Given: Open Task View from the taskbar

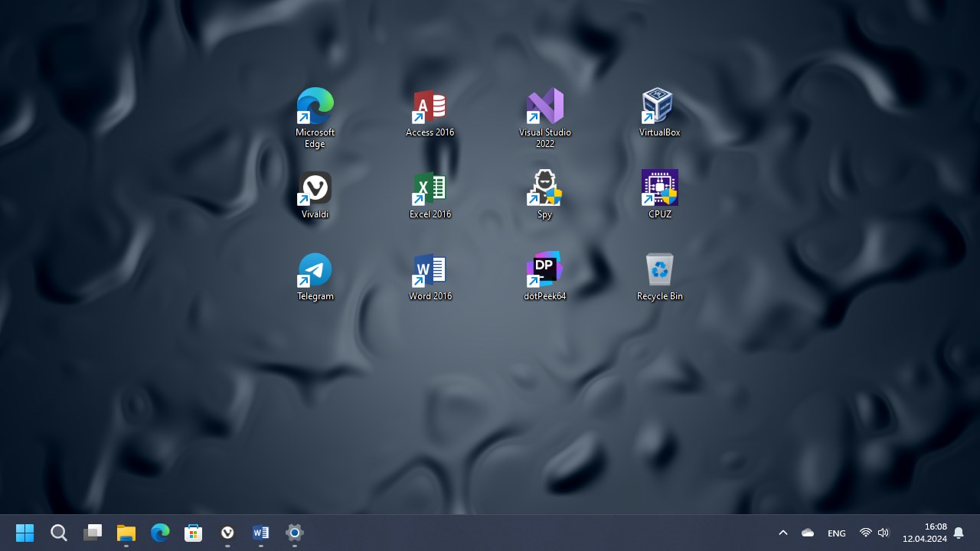Looking at the screenshot, I should pos(93,533).
